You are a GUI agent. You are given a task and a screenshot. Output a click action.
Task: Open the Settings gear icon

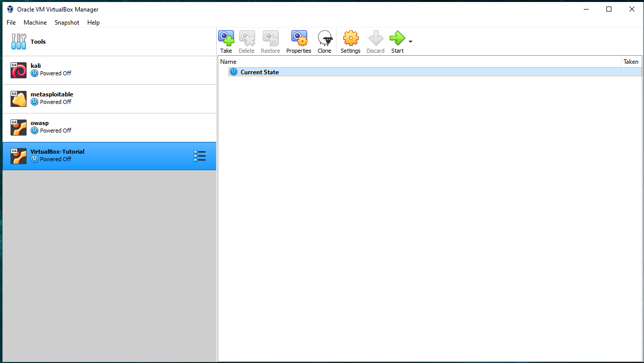point(351,38)
